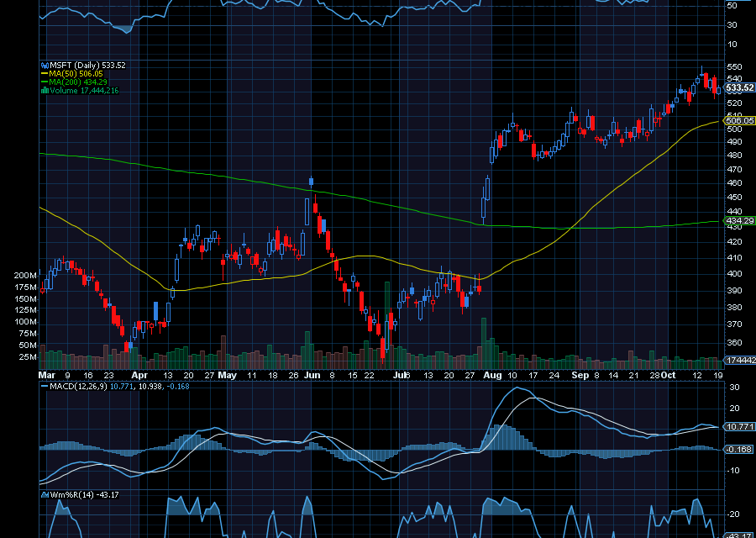
Task: Click the Sep label on the date axis
Action: pyautogui.click(x=580, y=376)
